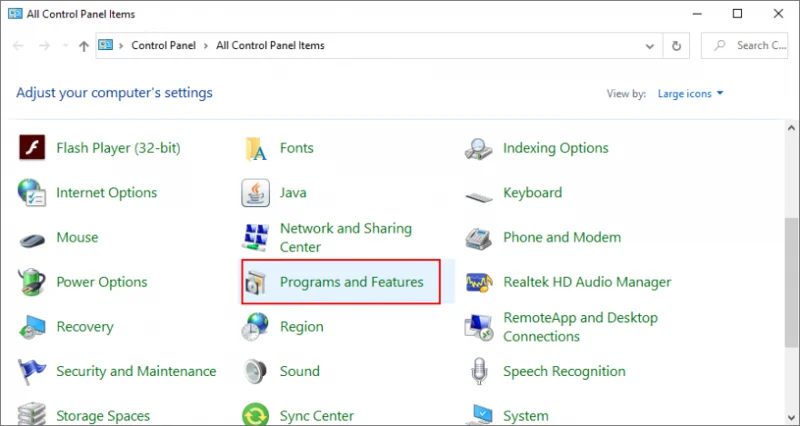Click the Internet Options text link
Screen dimensions: 800x426
point(107,192)
